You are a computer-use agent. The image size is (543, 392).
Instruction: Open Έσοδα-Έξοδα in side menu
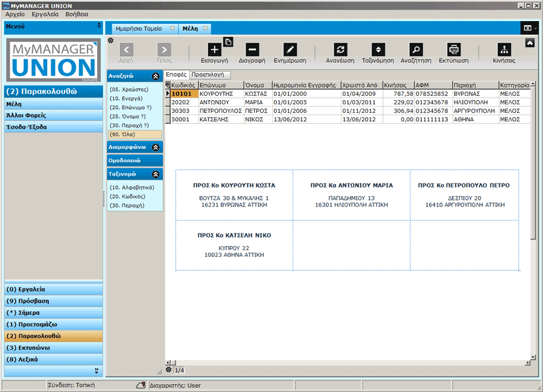click(54, 127)
